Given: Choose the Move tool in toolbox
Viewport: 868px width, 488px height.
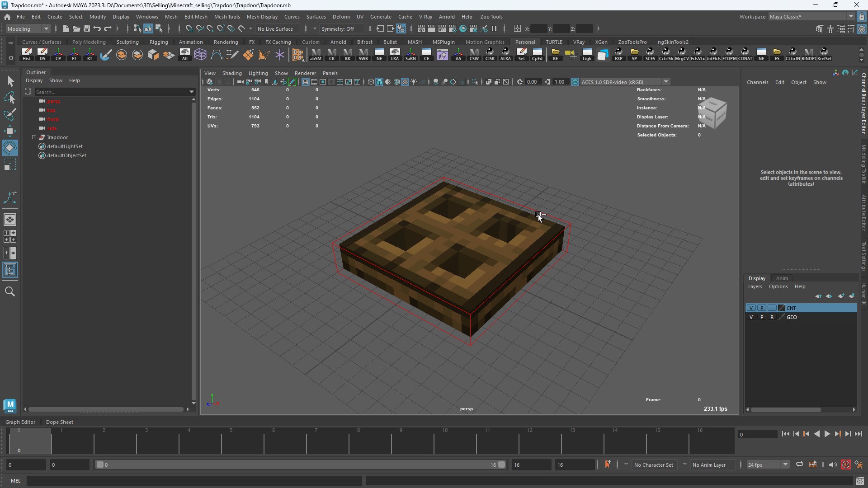Looking at the screenshot, I should pos(10,131).
